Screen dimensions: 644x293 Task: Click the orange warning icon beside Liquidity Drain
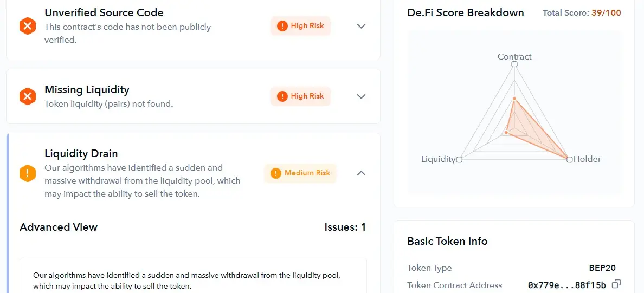pos(28,173)
